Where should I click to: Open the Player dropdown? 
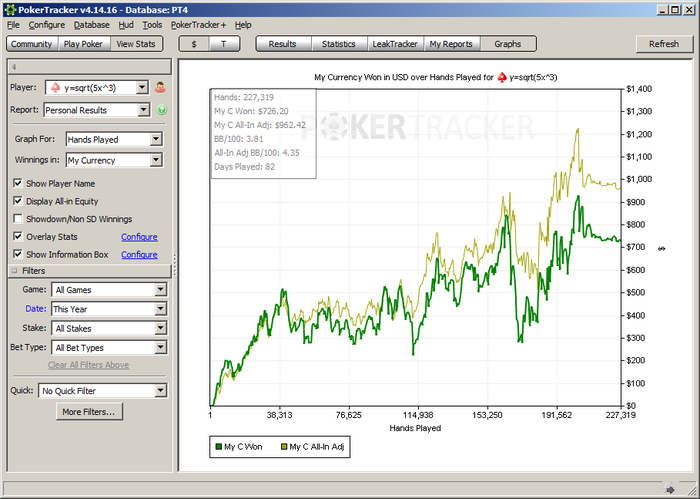[x=142, y=87]
